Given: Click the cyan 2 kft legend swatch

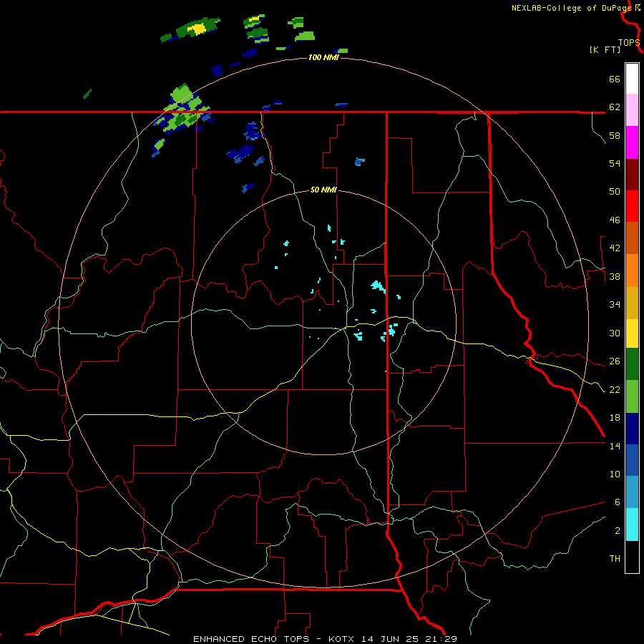Looking at the screenshot, I should click(632, 525).
